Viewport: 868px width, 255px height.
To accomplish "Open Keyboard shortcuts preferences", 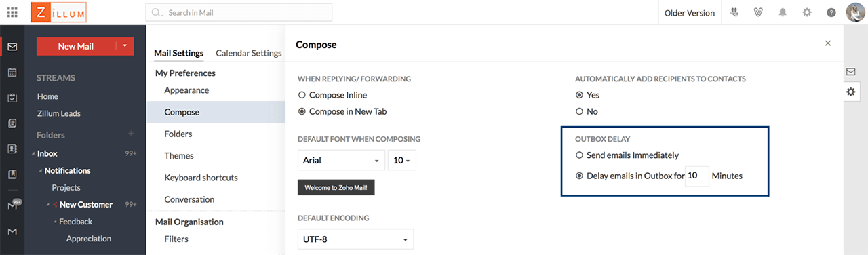I will coord(201,178).
